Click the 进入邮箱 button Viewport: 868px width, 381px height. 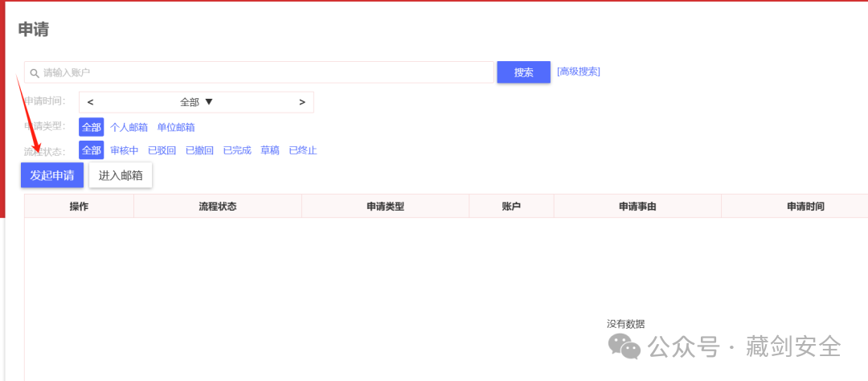click(x=121, y=175)
